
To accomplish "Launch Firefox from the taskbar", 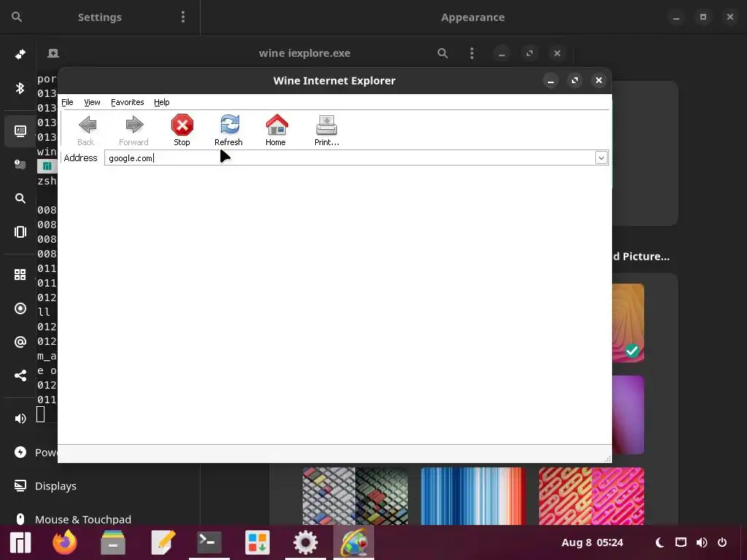I will pos(65,542).
